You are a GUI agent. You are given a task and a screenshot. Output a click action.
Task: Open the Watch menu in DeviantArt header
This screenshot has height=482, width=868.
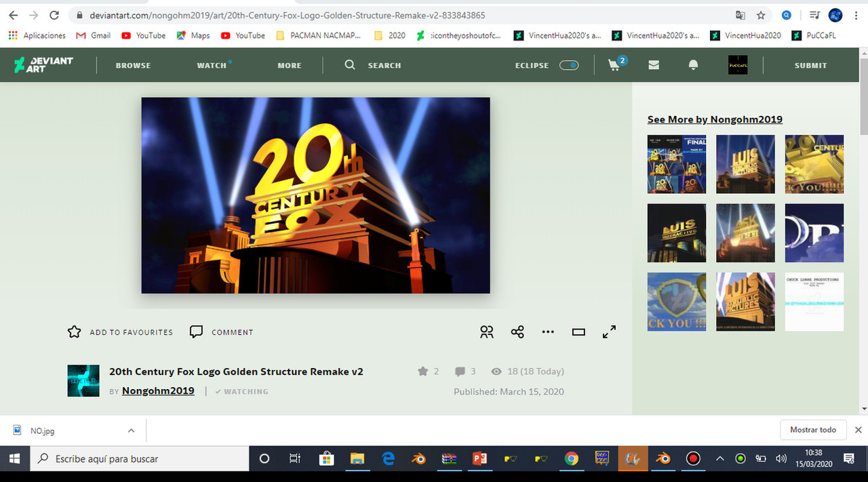click(213, 65)
